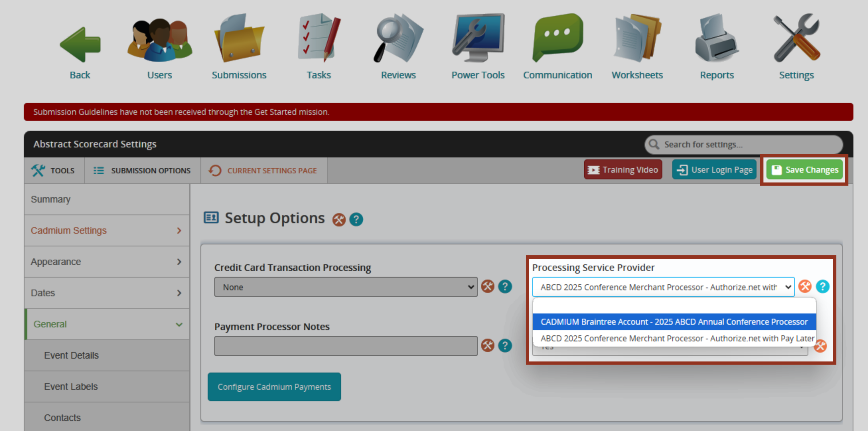
Task: Click the help icon next to Setup Options
Action: tap(356, 219)
